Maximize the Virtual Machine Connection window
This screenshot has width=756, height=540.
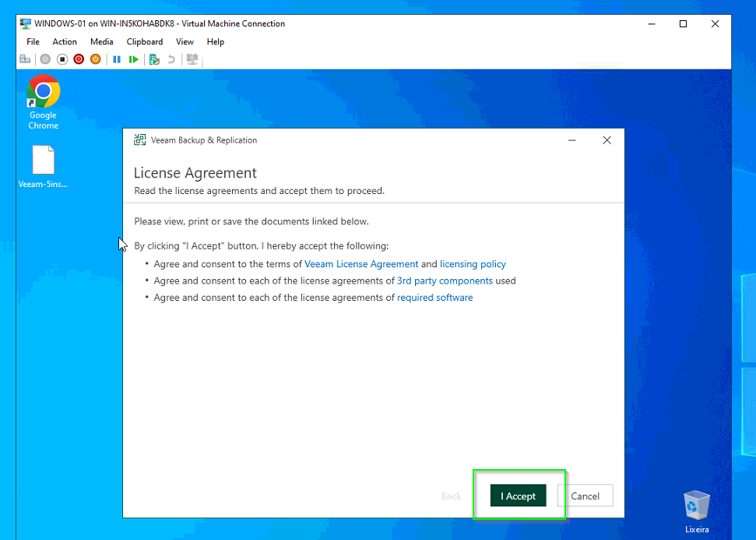tap(683, 23)
